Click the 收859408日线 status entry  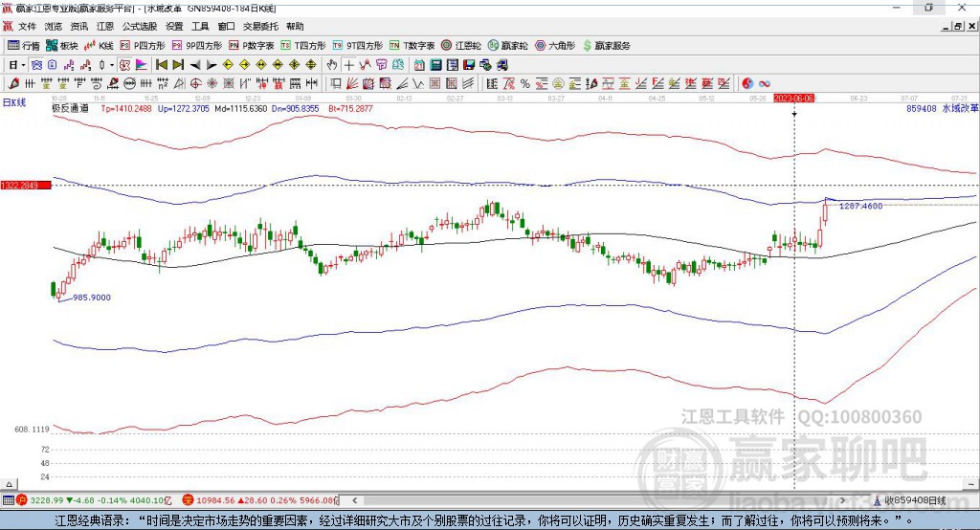915,500
